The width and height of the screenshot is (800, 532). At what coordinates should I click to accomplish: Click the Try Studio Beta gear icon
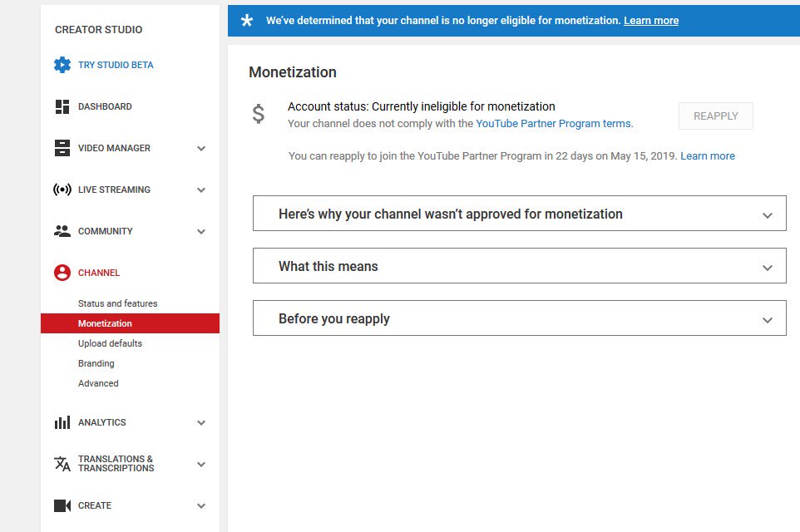pos(62,65)
